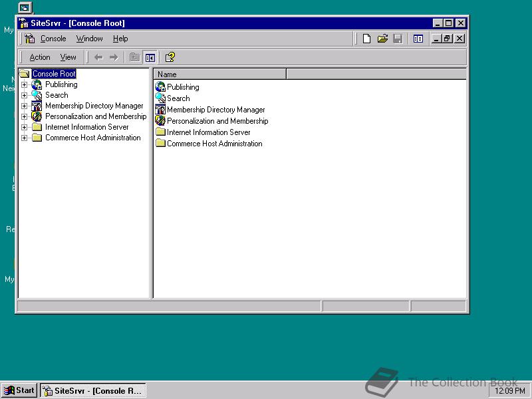Image resolution: width=532 pixels, height=399 pixels.
Task: Go forward with the right arrow
Action: 114,57
